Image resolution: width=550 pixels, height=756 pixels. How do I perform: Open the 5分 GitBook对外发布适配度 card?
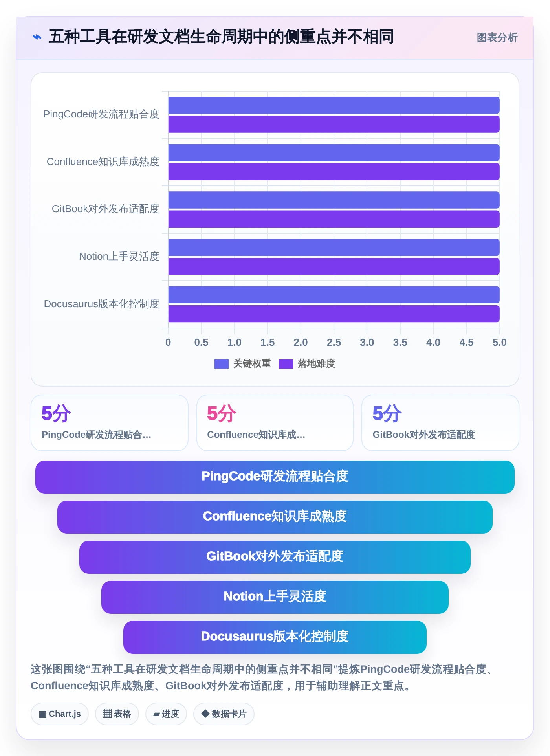click(x=440, y=423)
